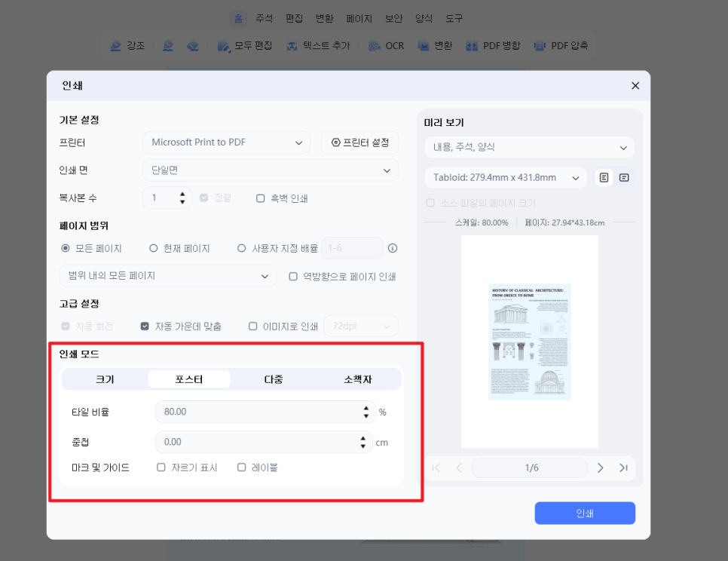Switch to the Booklet (소책자) print mode tab
The width and height of the screenshot is (728, 561).
(x=357, y=379)
